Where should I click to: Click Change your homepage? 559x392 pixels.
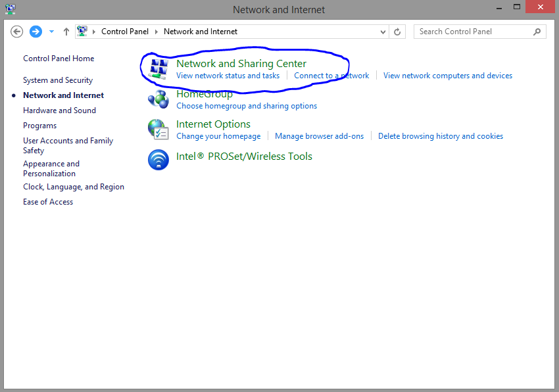coord(218,136)
